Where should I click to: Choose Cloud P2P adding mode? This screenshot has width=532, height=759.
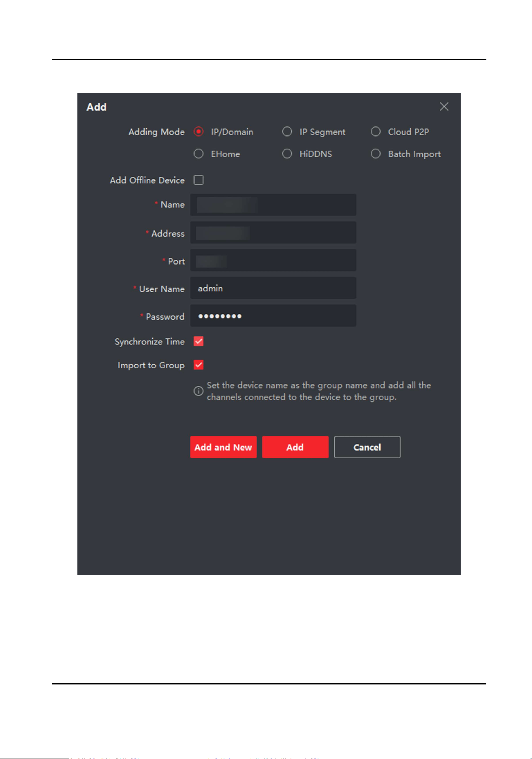click(x=376, y=132)
